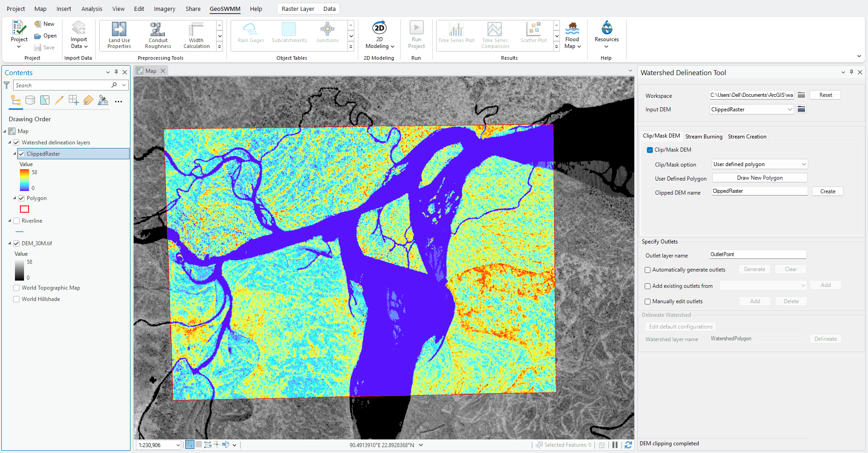Open the map scale dropdown
Screen dimensions: 868x453
click(178, 445)
